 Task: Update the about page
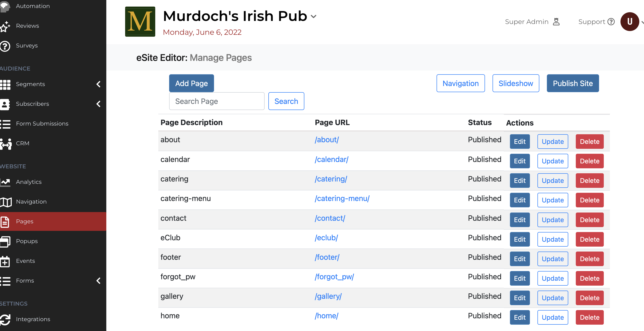[x=553, y=142]
